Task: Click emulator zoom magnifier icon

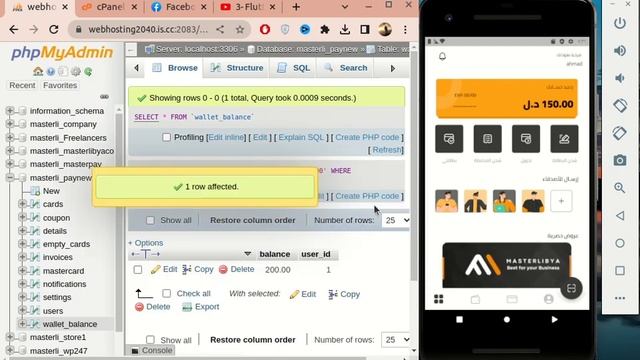Action: pyautogui.click(x=620, y=188)
